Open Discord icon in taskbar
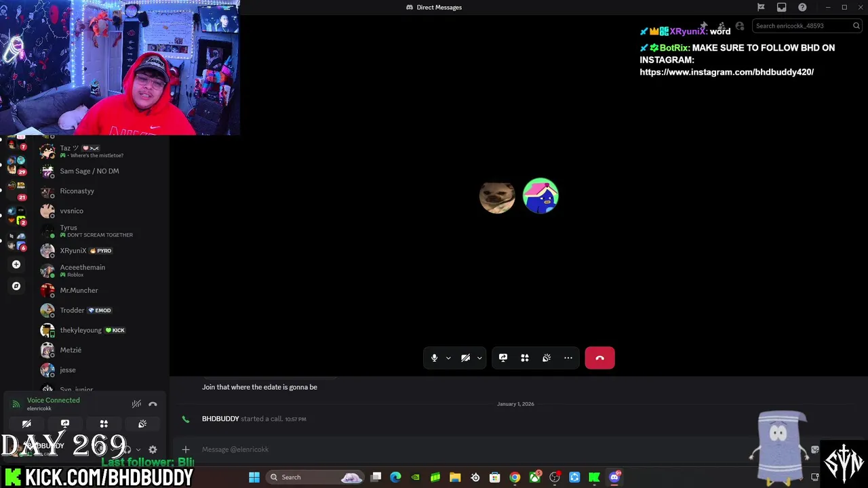This screenshot has width=868, height=488. [x=614, y=477]
